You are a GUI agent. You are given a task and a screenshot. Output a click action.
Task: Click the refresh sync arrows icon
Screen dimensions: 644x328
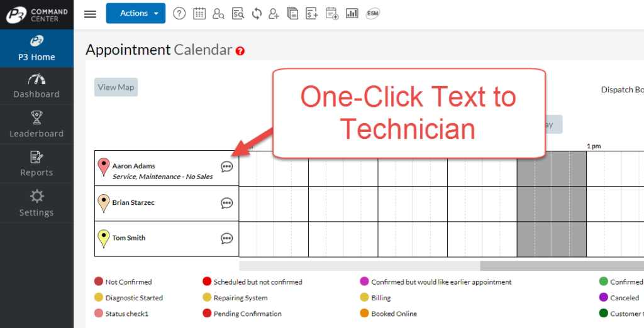pyautogui.click(x=257, y=14)
